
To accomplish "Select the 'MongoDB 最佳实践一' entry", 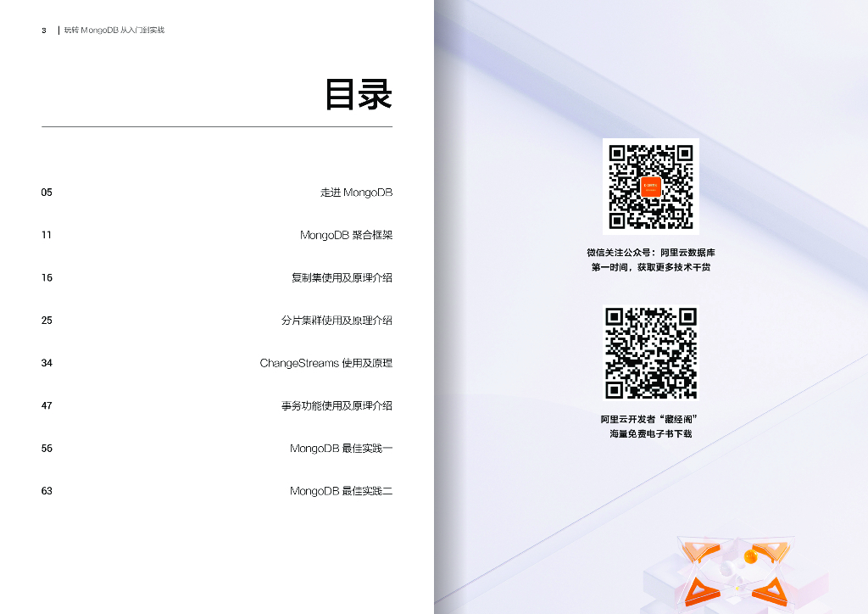I will point(341,449).
